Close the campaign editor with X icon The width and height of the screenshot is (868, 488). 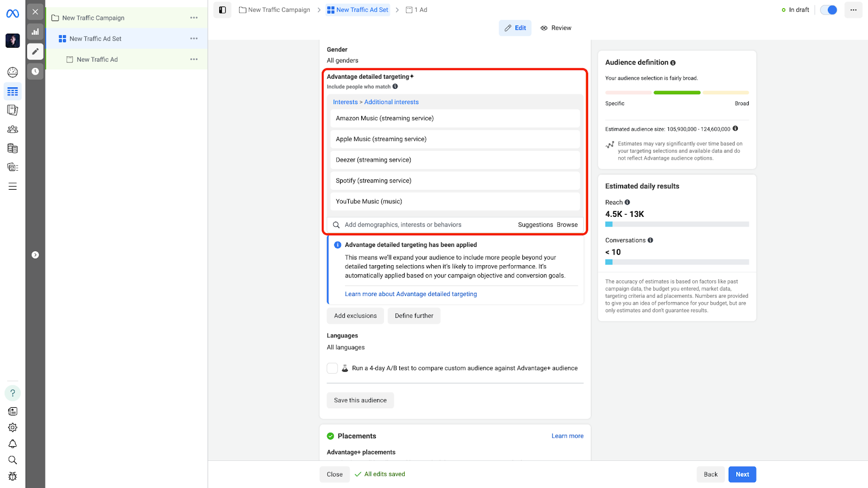pos(35,11)
